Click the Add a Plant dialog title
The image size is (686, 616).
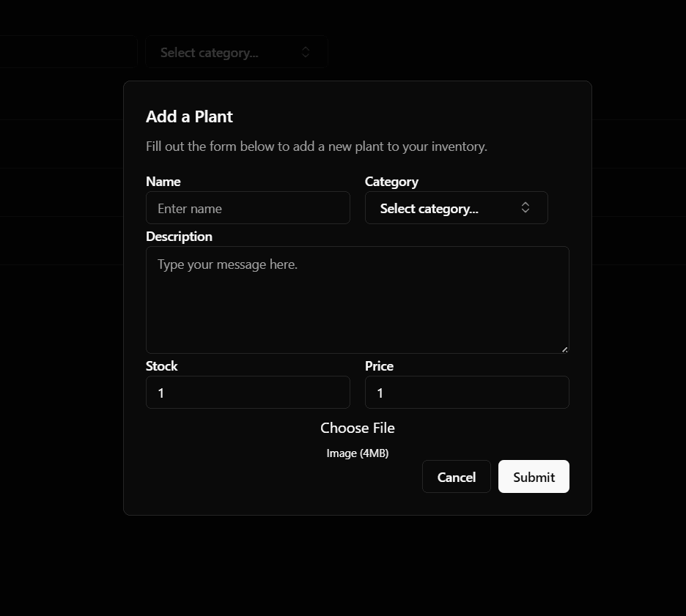pyautogui.click(x=189, y=116)
